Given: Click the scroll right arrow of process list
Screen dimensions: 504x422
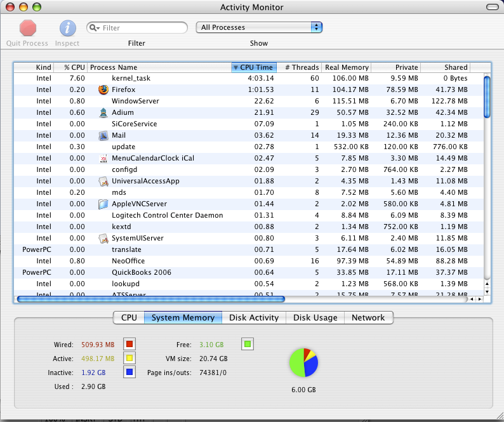Looking at the screenshot, I should [480, 300].
